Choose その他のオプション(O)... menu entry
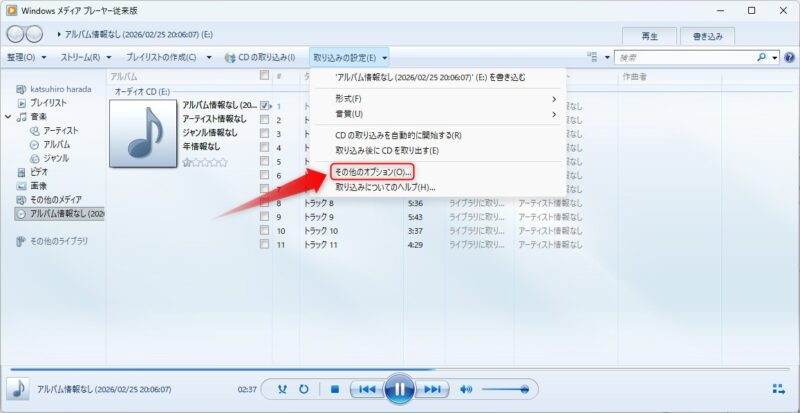800x413 pixels. pyautogui.click(x=372, y=173)
